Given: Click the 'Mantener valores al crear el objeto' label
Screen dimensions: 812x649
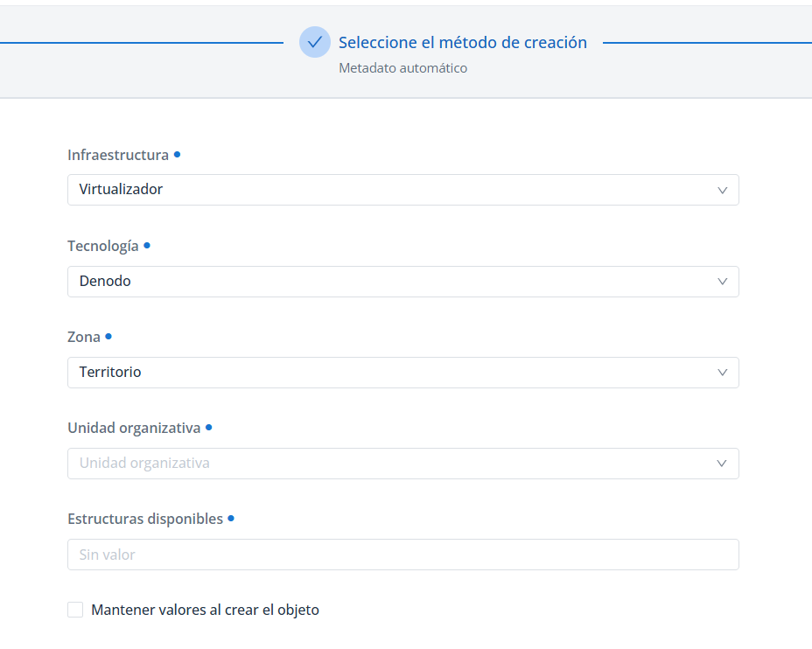Looking at the screenshot, I should click(x=205, y=610).
